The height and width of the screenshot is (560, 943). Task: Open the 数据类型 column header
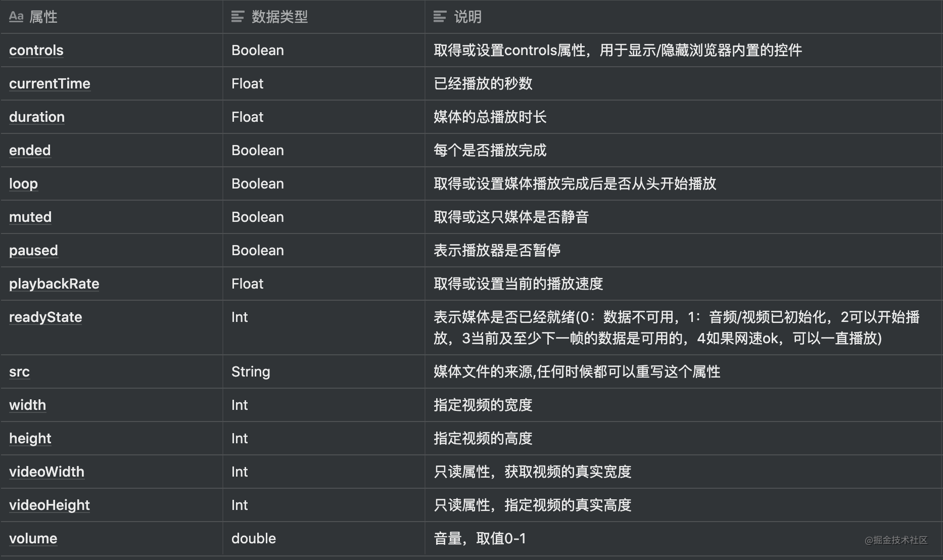point(279,17)
